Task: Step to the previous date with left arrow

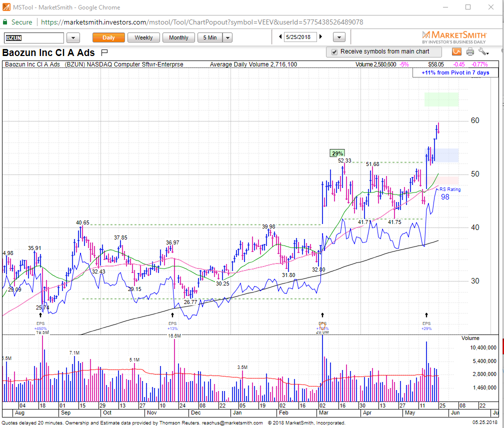Action: tap(280, 36)
